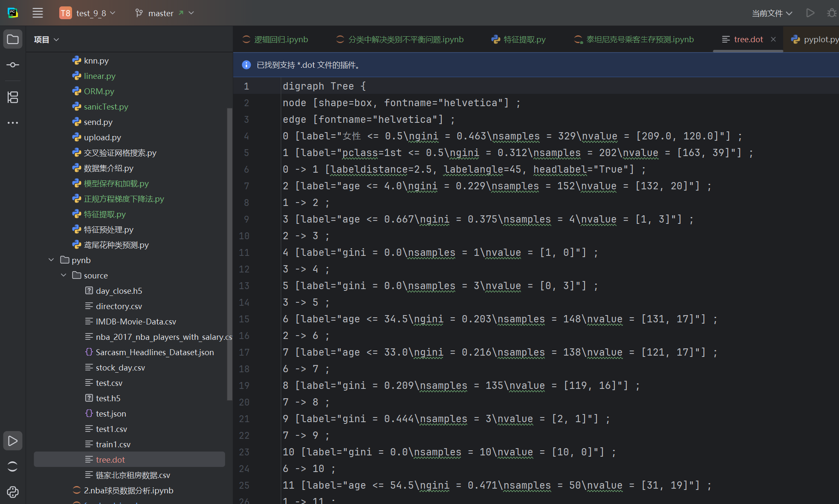Select day_close.h5 file

coord(119,291)
